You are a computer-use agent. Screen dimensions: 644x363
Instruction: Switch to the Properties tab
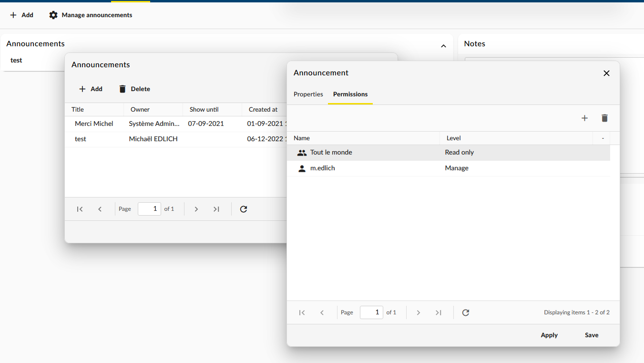[x=308, y=94]
